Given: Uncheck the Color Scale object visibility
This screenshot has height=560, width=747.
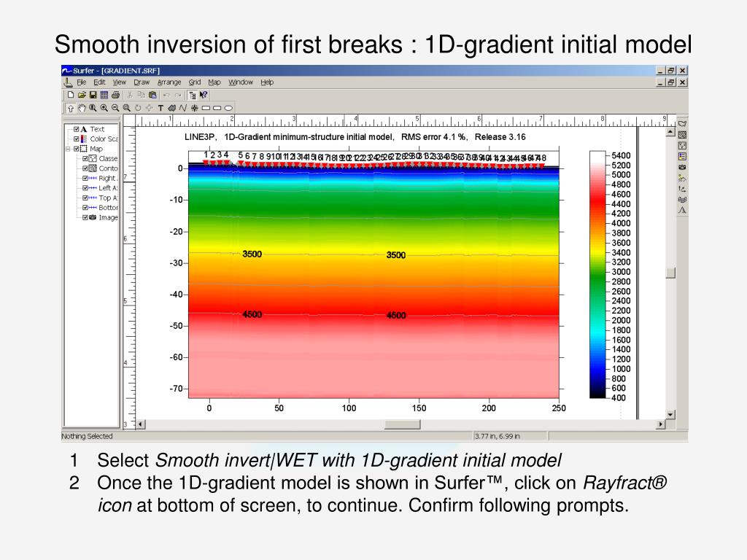Looking at the screenshot, I should coord(76,139).
